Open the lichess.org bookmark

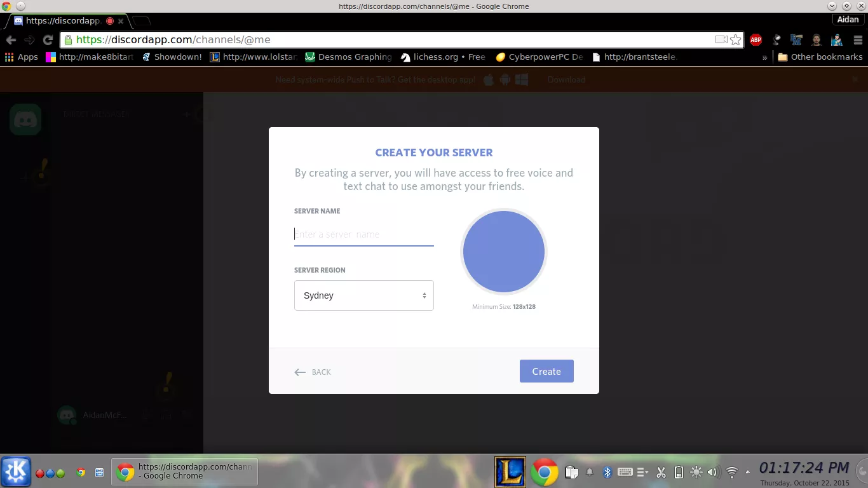tap(442, 57)
